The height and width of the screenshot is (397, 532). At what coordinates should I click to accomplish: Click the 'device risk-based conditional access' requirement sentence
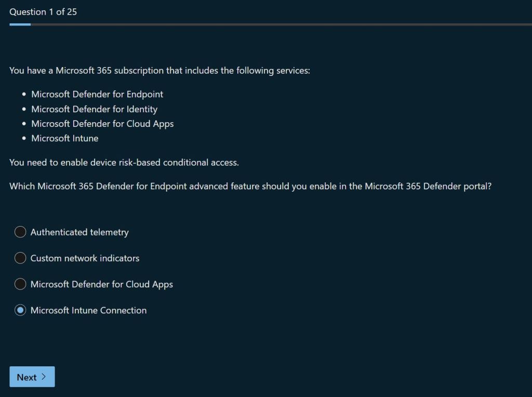point(124,162)
